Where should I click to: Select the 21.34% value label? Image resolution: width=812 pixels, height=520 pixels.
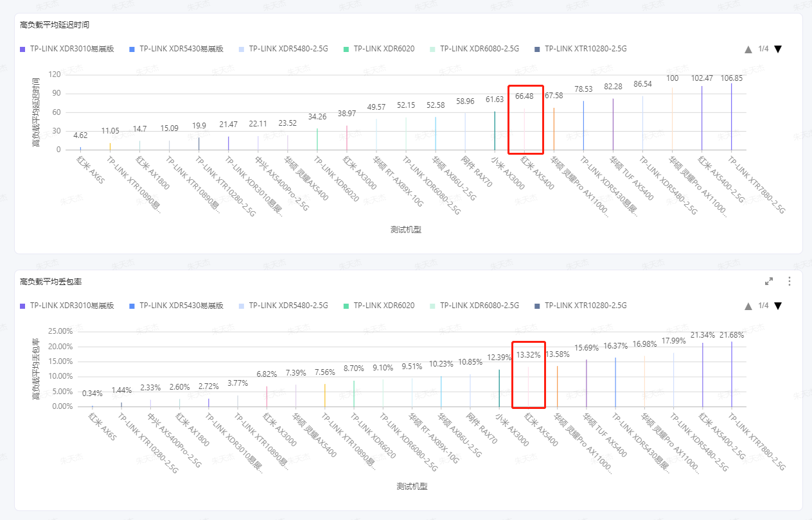pyautogui.click(x=703, y=335)
